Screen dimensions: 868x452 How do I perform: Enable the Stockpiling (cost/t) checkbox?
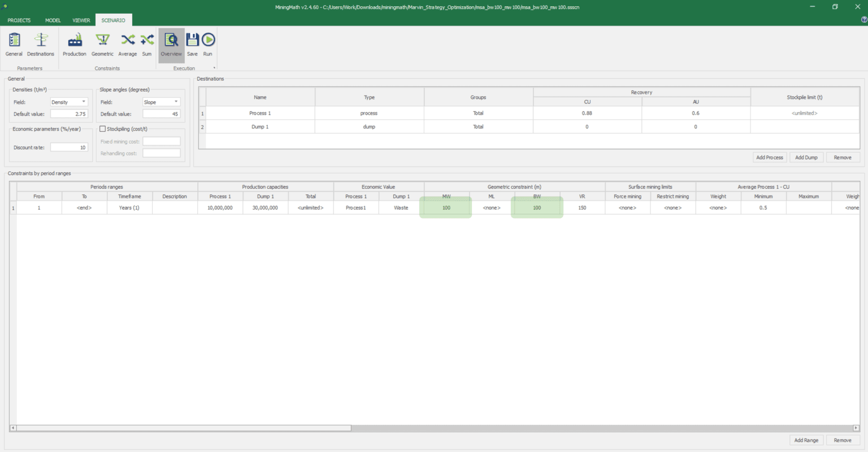tap(103, 128)
